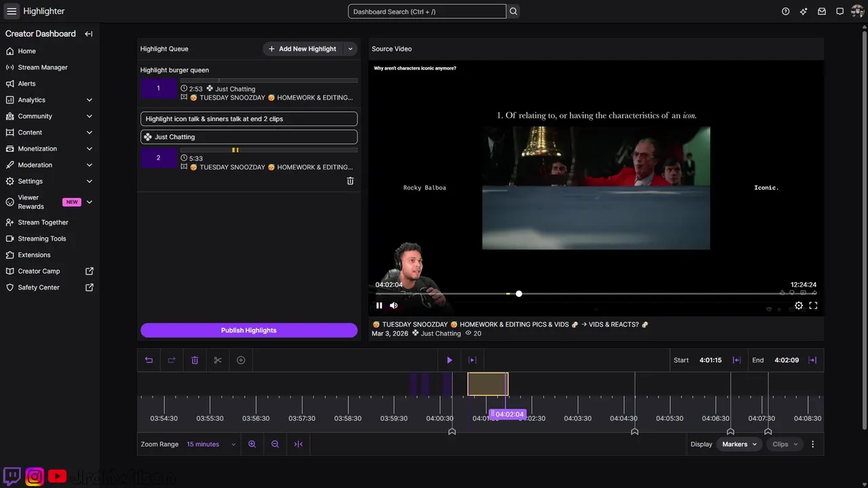Click the add-segment plus circle icon
The image size is (868, 488).
241,360
